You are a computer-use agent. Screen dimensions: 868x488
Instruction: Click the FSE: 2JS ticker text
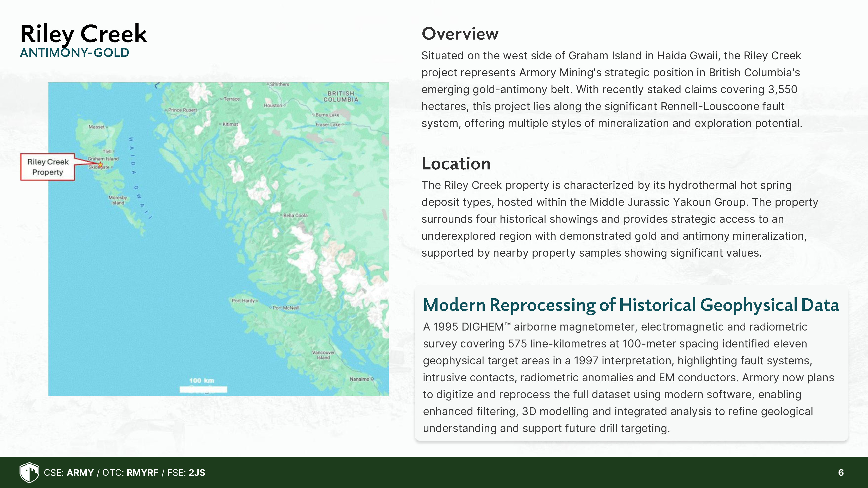tap(186, 472)
